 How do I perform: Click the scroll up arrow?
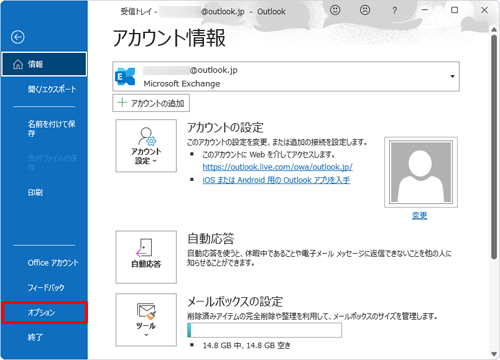494,30
